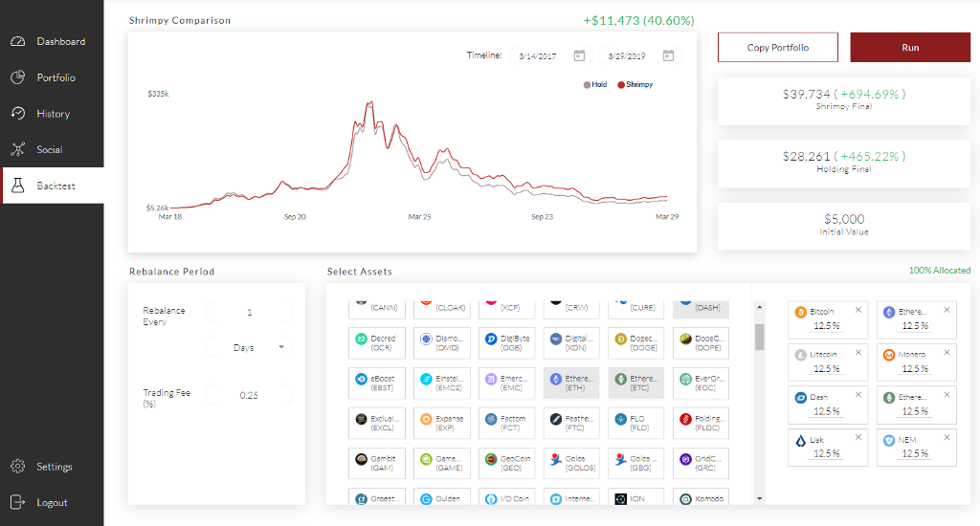This screenshot has width=980, height=526.
Task: Edit Lisk's 12.5% allocation value
Action: pos(826,454)
